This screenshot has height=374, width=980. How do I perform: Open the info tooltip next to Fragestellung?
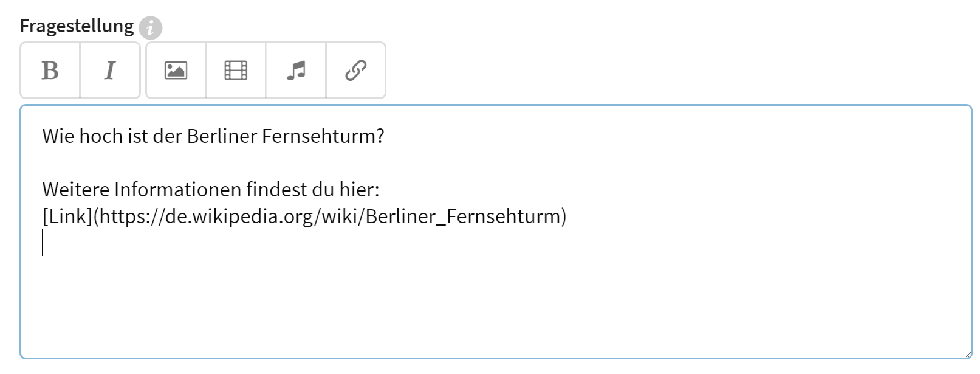[x=150, y=28]
